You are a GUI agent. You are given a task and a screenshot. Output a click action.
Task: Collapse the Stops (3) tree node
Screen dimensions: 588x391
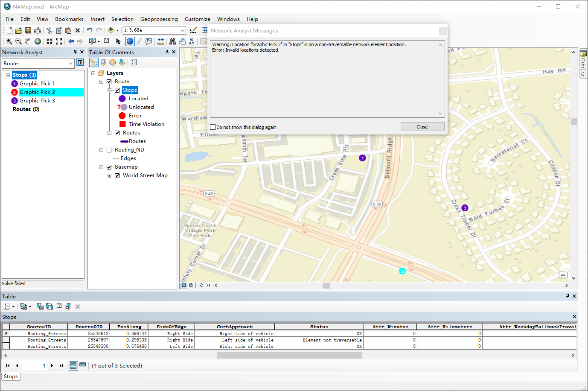[8, 75]
